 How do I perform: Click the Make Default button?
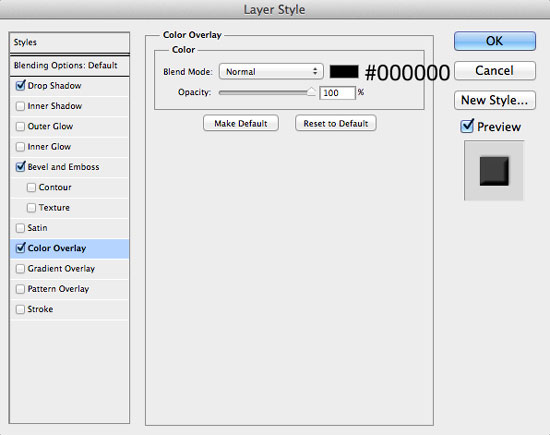point(241,123)
